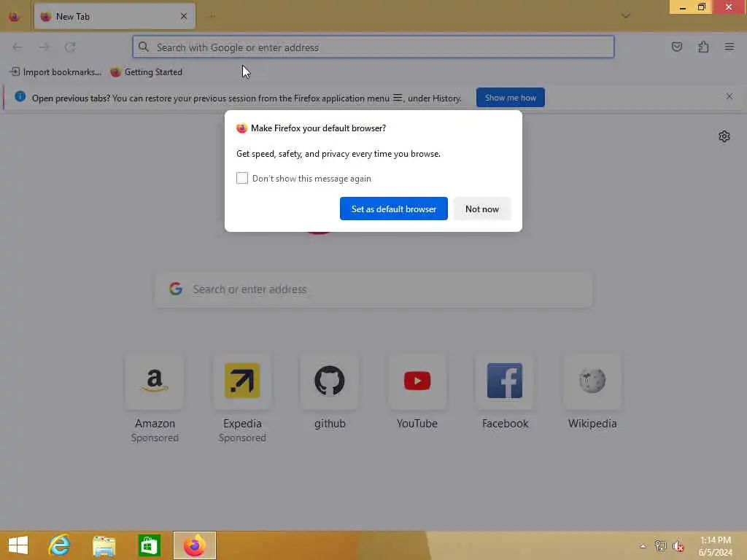Open a new tab with plus button
747x560 pixels.
[x=212, y=16]
